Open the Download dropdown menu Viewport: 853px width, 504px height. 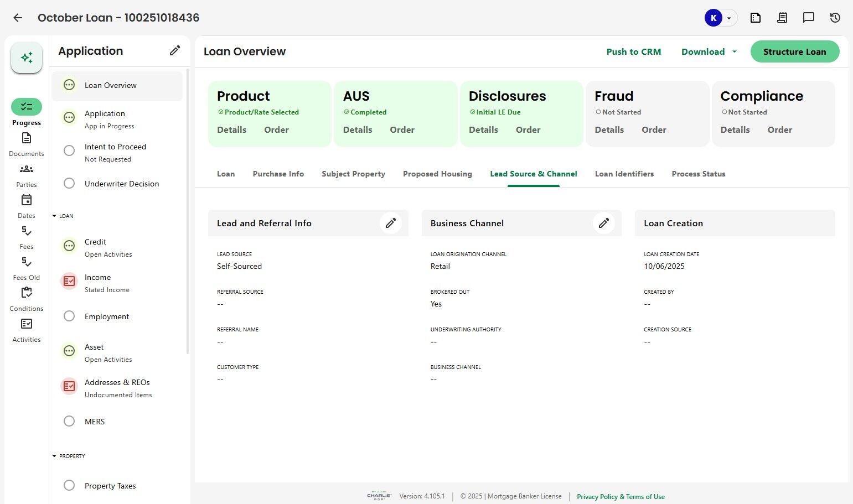709,51
